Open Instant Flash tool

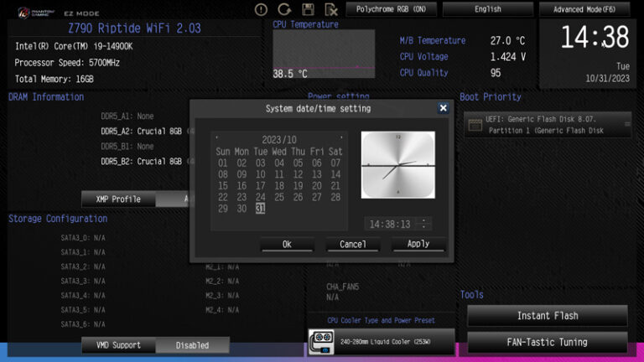click(x=548, y=316)
